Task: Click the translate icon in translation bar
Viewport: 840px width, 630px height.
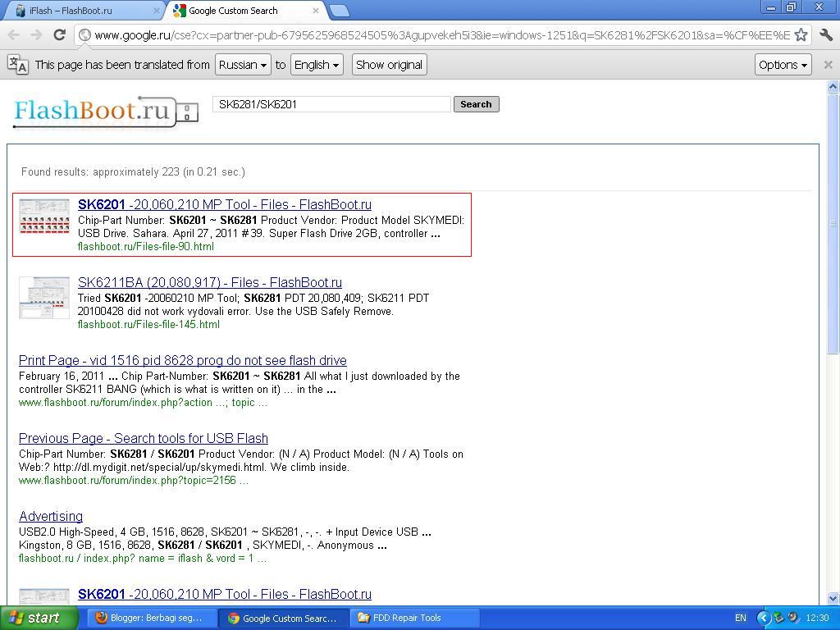Action: (x=17, y=65)
